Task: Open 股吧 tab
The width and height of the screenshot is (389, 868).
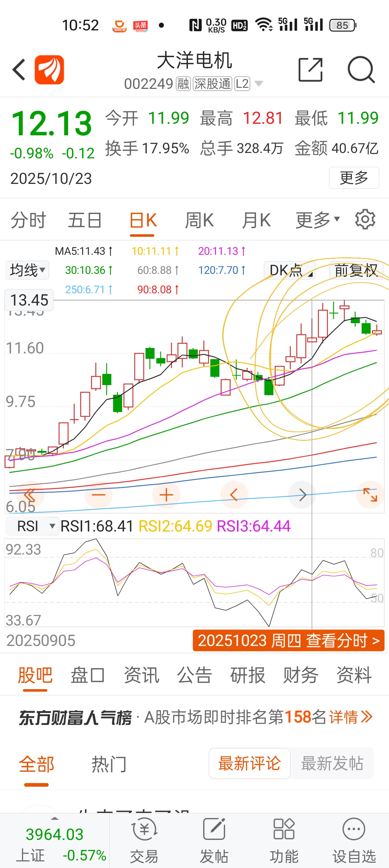Action: pos(35,675)
